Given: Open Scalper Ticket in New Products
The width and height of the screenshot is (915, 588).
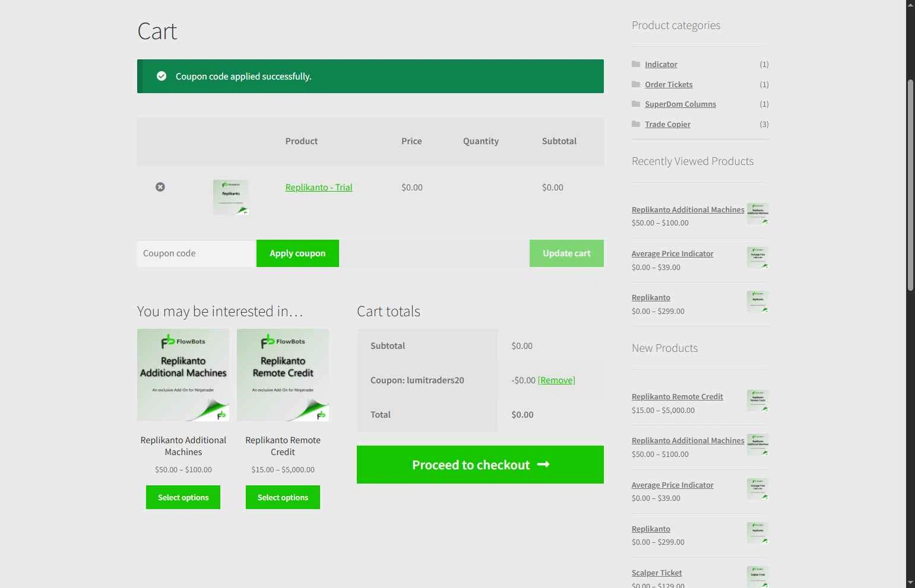Looking at the screenshot, I should coord(657,573).
